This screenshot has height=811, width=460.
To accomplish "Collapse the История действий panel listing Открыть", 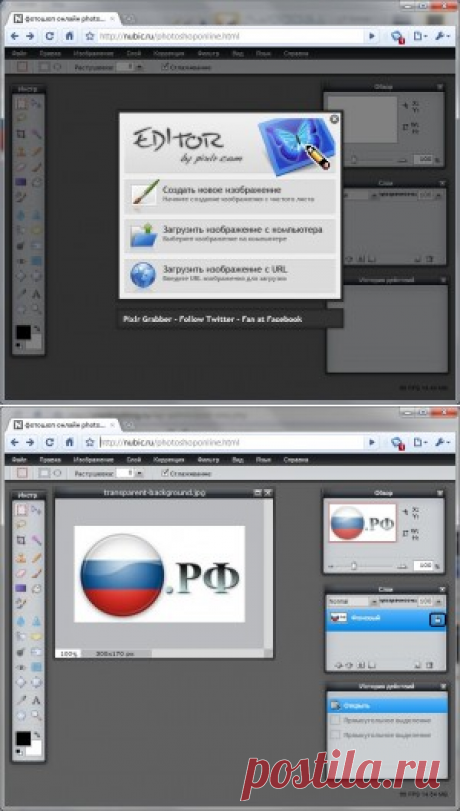I will 442,686.
